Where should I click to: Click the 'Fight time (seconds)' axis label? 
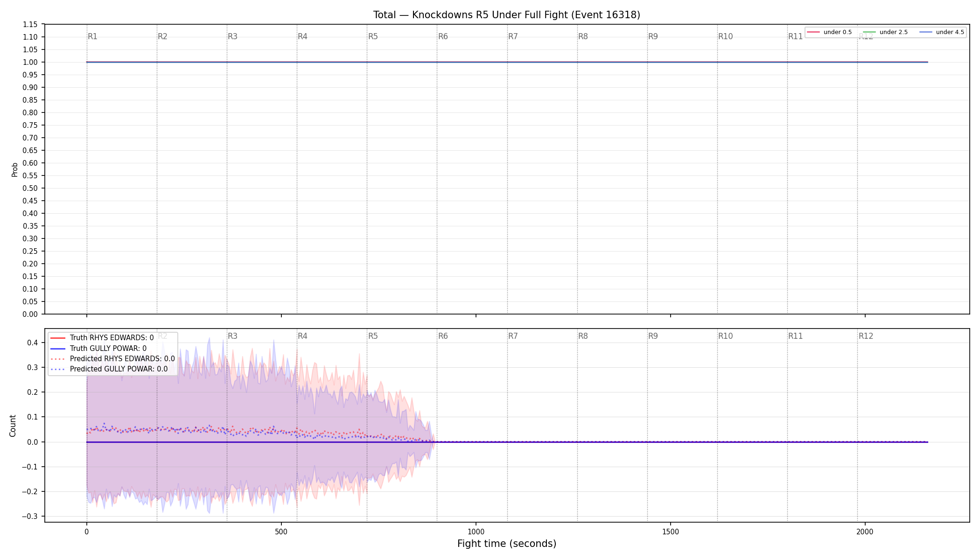(507, 544)
